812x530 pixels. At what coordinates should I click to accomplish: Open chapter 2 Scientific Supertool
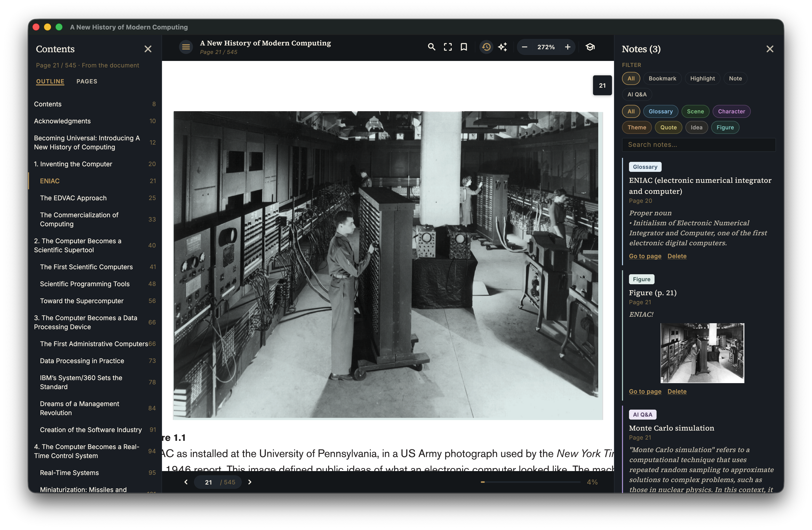pos(95,246)
